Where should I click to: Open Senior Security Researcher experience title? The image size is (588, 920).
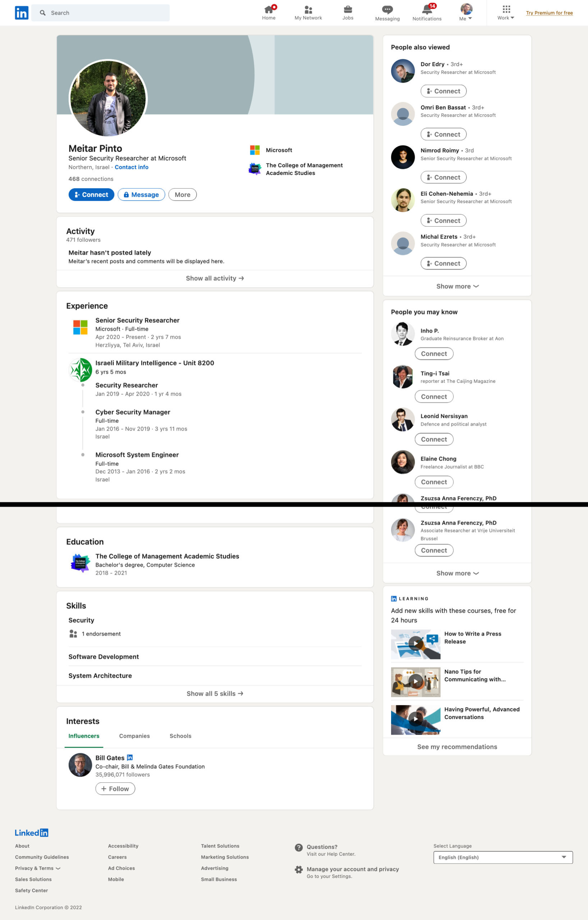[138, 320]
